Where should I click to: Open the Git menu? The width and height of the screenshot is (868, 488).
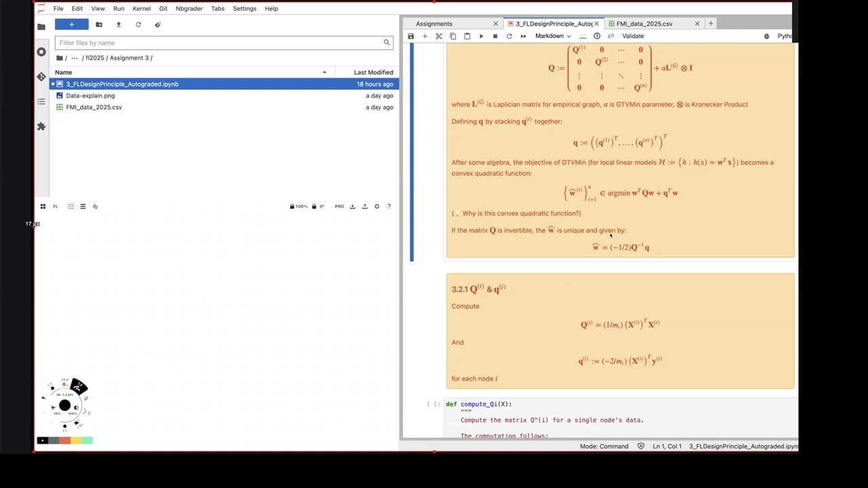pyautogui.click(x=163, y=8)
